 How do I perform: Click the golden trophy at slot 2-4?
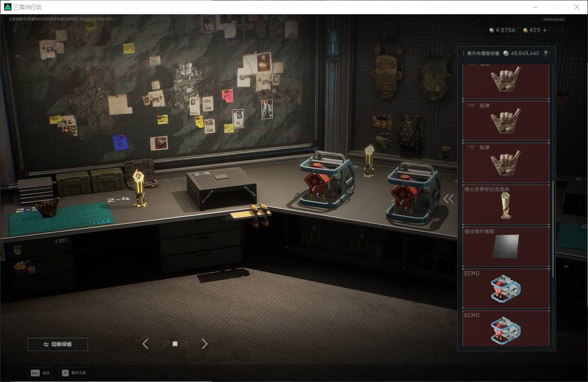[139, 188]
